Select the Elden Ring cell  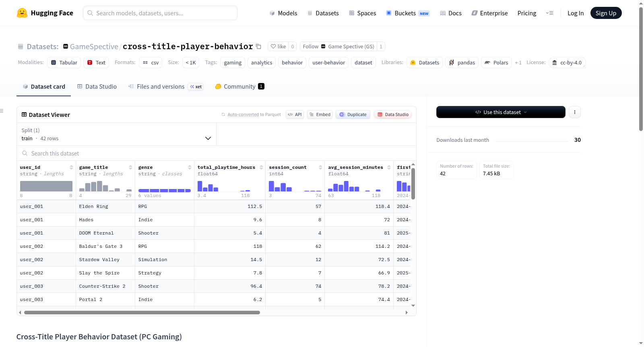105,206
